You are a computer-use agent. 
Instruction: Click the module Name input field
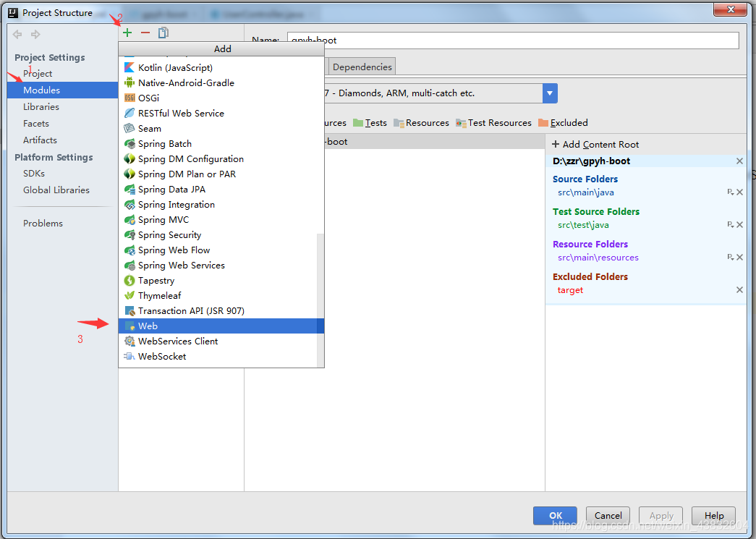pyautogui.click(x=513, y=40)
